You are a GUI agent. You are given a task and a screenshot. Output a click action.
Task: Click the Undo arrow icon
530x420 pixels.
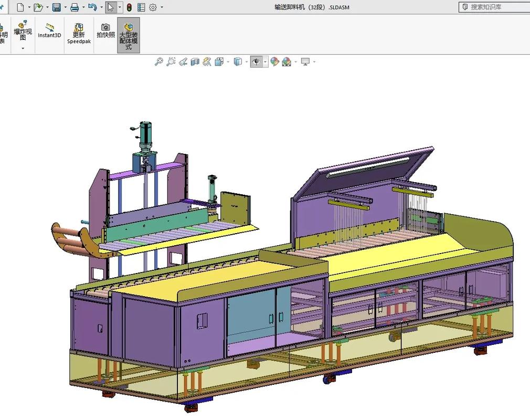point(92,7)
